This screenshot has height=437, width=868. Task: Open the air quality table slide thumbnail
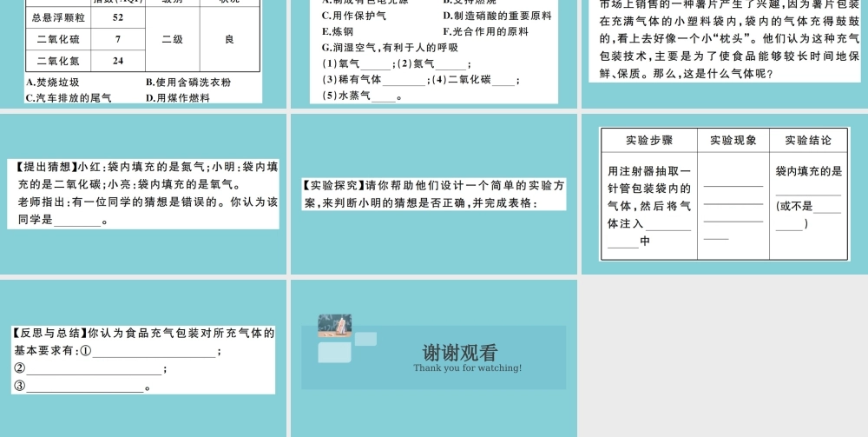tap(143, 54)
